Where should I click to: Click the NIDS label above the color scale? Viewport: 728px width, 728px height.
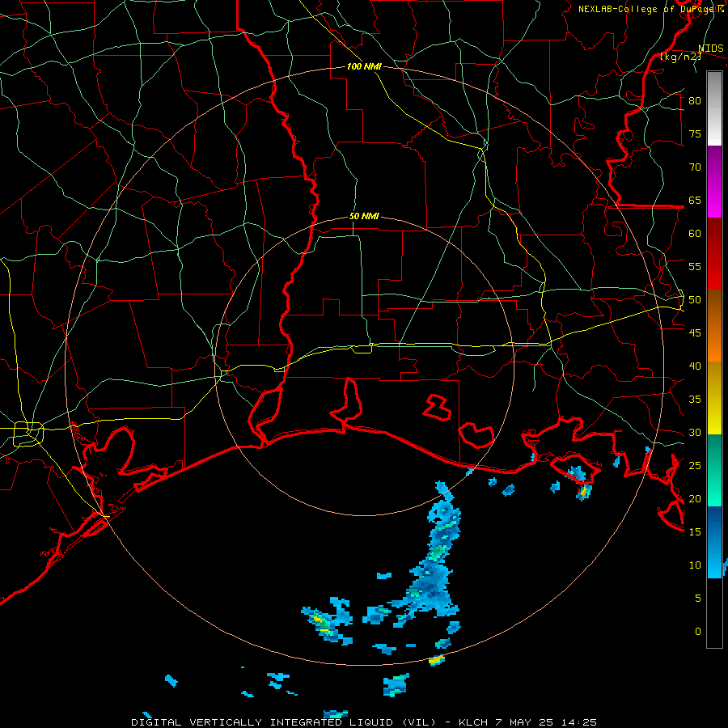point(711,49)
